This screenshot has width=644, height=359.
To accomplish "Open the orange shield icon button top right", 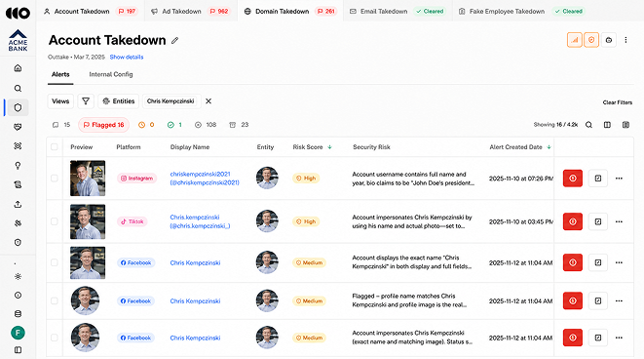I will pyautogui.click(x=591, y=40).
